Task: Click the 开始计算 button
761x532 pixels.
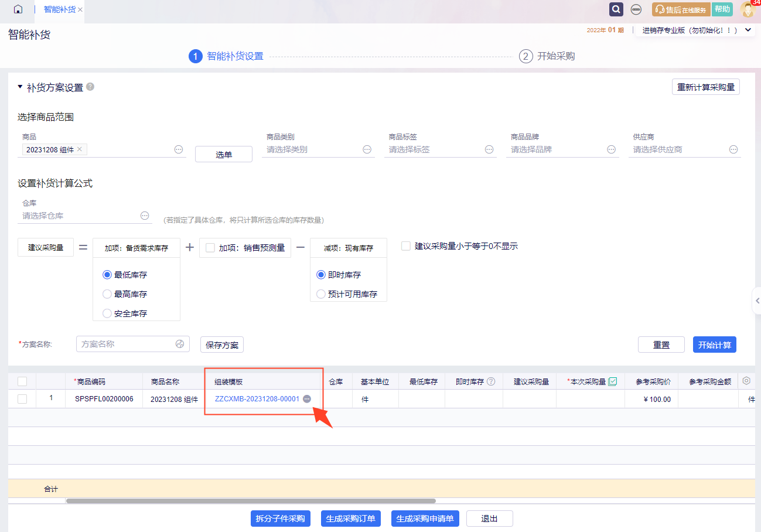Action: 715,345
